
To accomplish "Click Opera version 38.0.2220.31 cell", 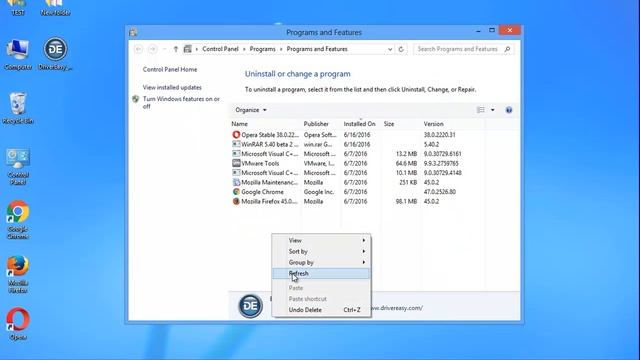I will point(439,135).
